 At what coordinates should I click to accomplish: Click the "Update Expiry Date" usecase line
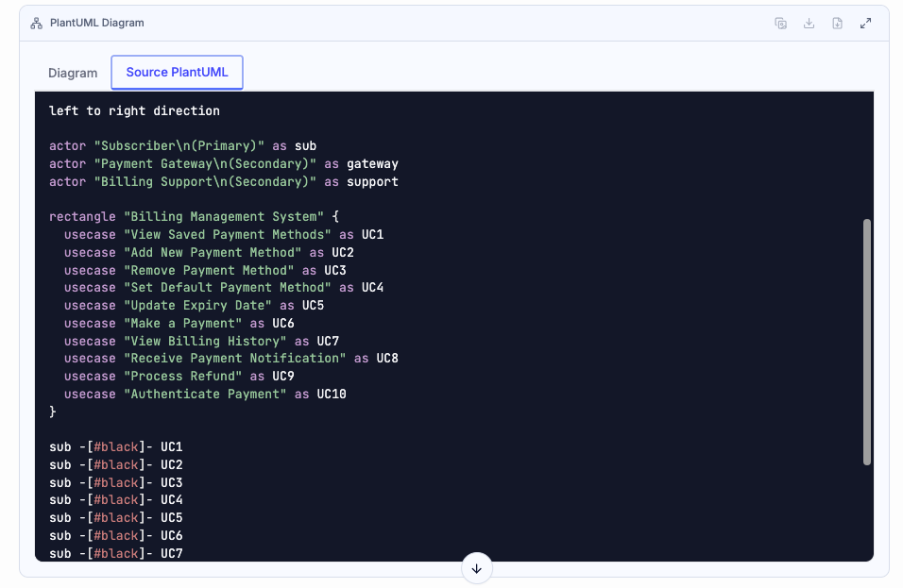point(194,306)
